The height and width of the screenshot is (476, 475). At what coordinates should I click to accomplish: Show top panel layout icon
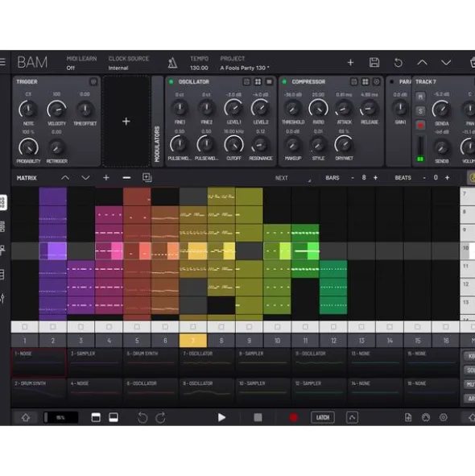click(x=96, y=418)
